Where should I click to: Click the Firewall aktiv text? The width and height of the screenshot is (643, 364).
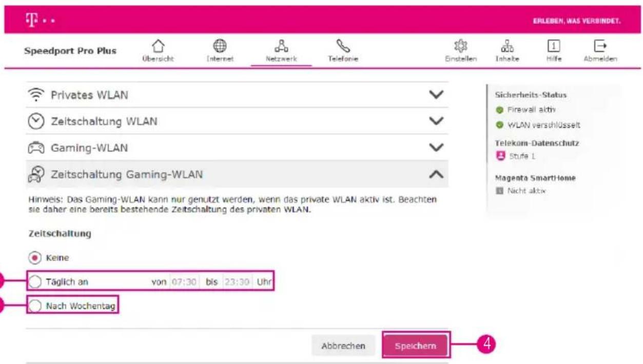tap(532, 110)
